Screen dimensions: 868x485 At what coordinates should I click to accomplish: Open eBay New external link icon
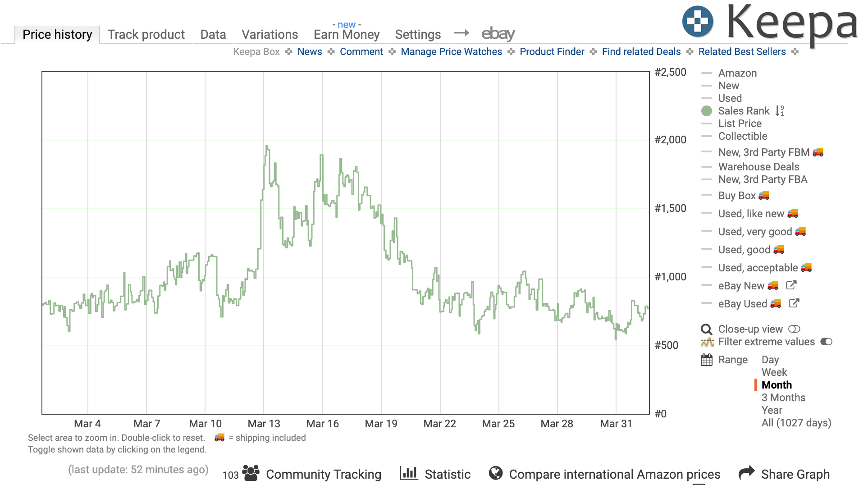pyautogui.click(x=791, y=285)
